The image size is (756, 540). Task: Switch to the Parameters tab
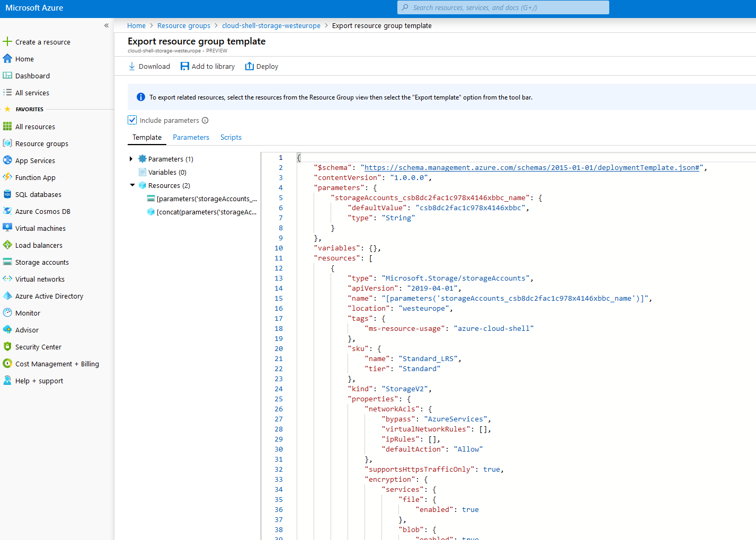coord(191,137)
